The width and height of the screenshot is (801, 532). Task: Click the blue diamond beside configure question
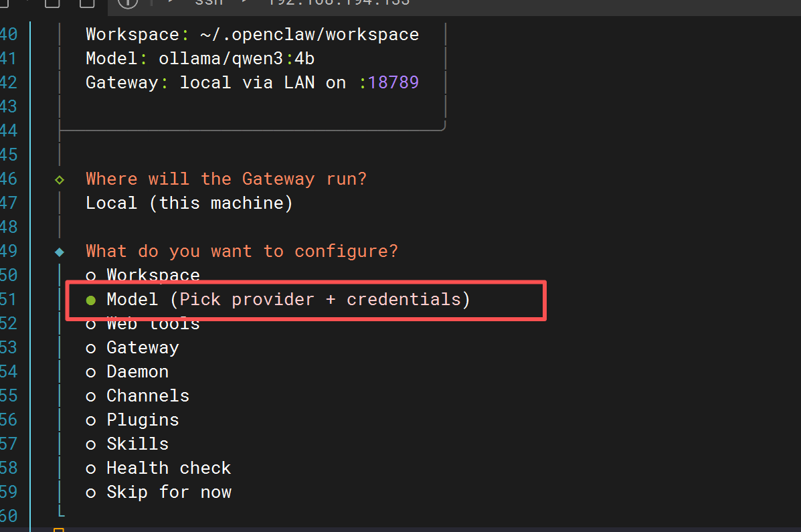(60, 252)
